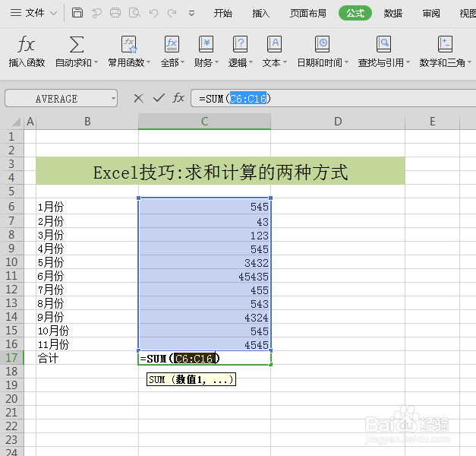476x456 pixels.
Task: Click the Redo arrow icon
Action: (x=172, y=13)
